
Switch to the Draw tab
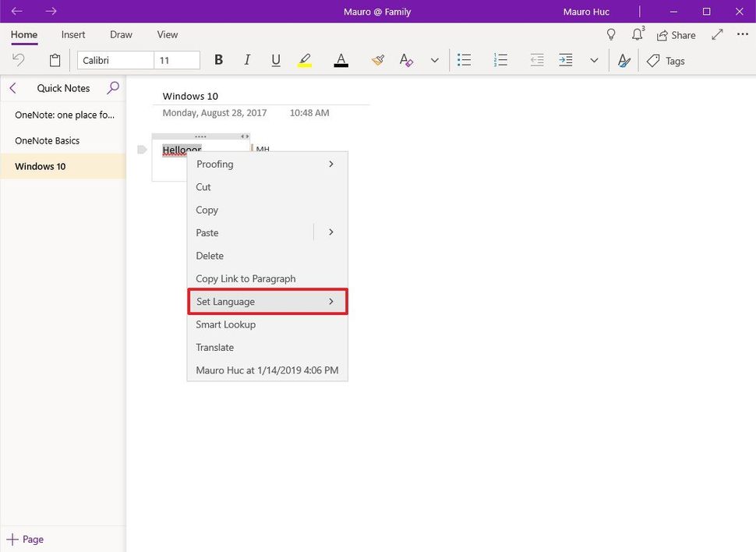(121, 34)
